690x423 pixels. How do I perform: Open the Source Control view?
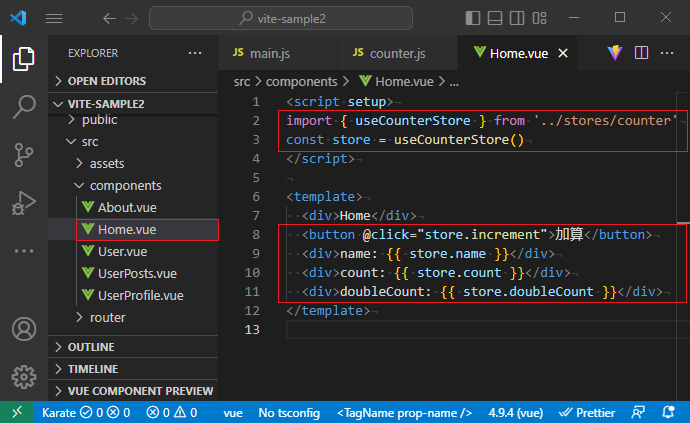coord(24,155)
